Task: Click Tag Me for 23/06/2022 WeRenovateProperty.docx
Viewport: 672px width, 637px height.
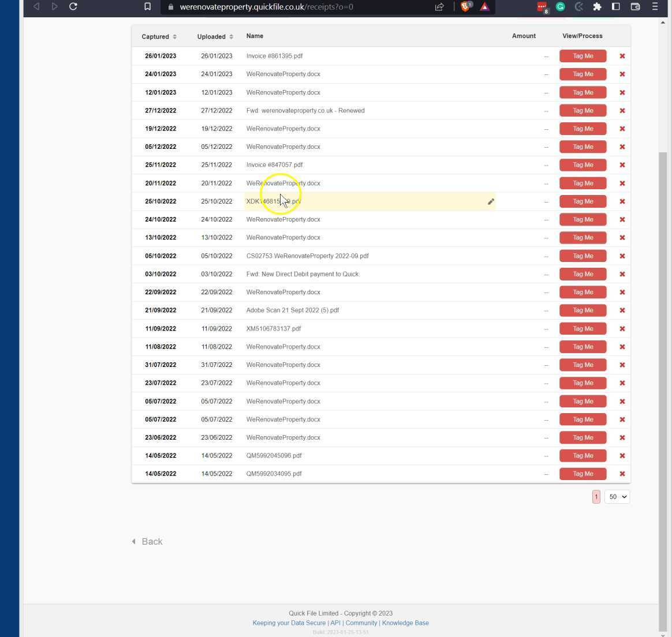Action: tap(583, 438)
